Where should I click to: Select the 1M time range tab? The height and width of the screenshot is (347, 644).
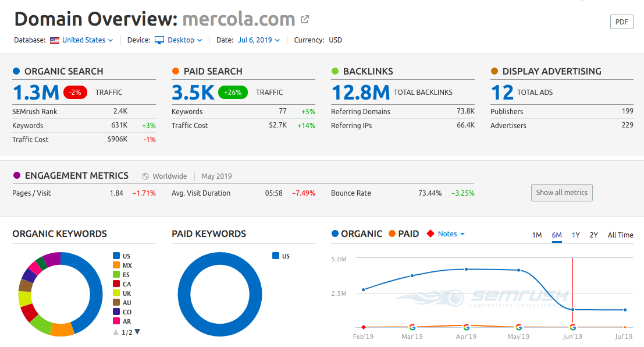(537, 235)
